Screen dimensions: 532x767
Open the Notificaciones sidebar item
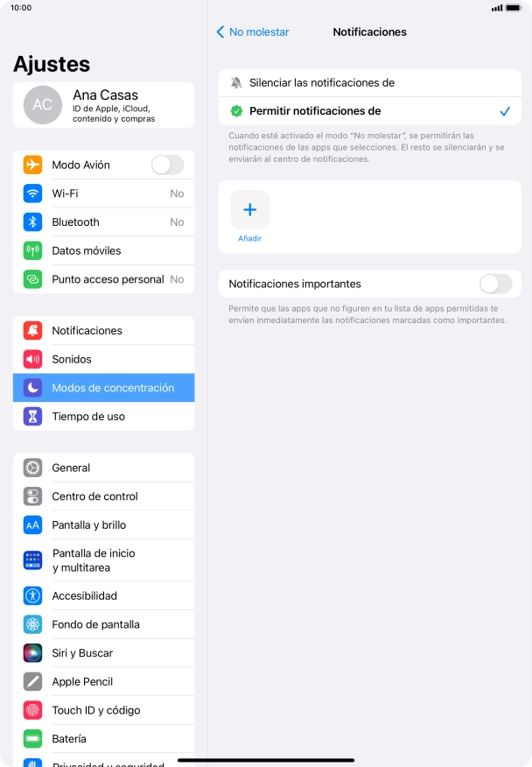tap(103, 331)
